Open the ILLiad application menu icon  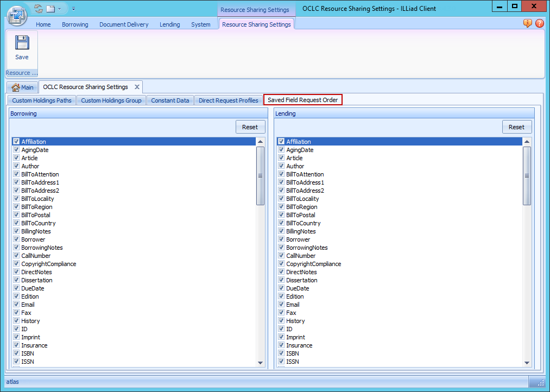click(17, 16)
